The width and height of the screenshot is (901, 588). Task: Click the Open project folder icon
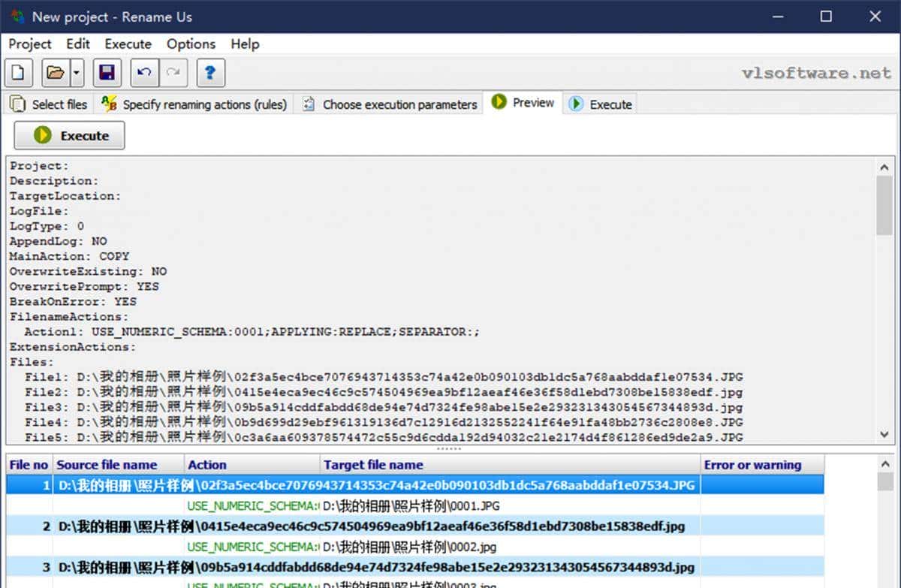56,73
